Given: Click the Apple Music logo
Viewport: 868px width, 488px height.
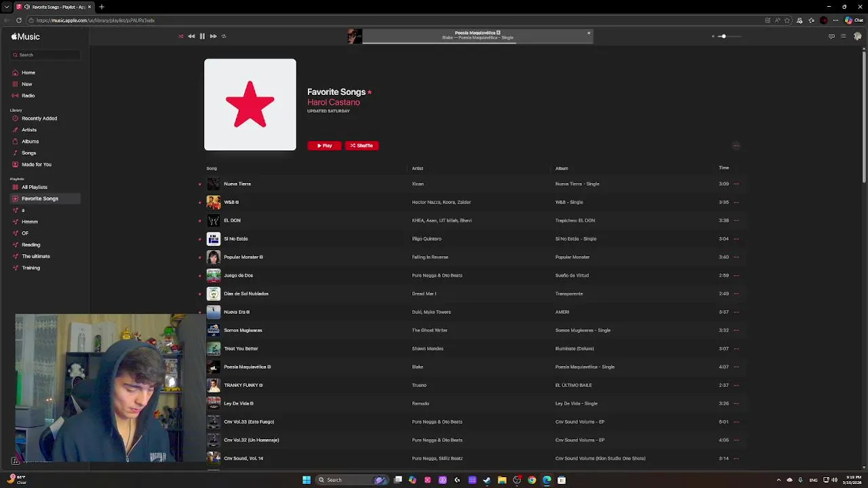Looking at the screenshot, I should (26, 37).
